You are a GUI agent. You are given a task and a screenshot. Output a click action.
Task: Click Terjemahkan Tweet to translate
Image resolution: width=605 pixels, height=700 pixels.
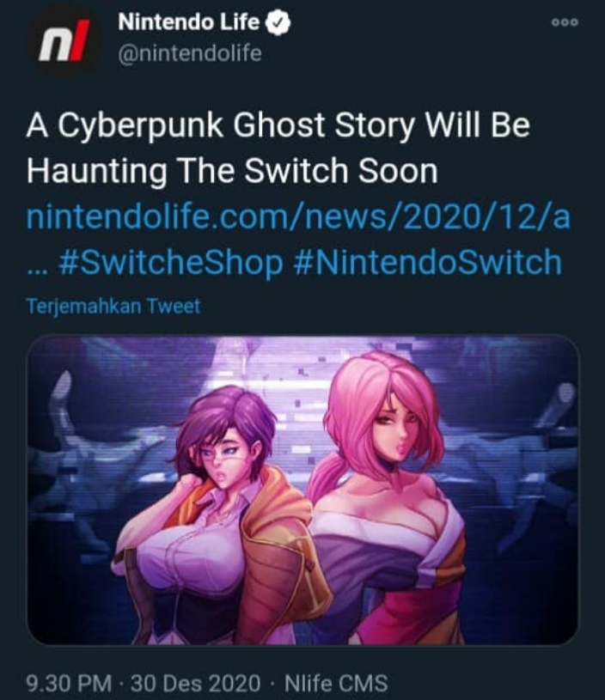[x=113, y=307]
